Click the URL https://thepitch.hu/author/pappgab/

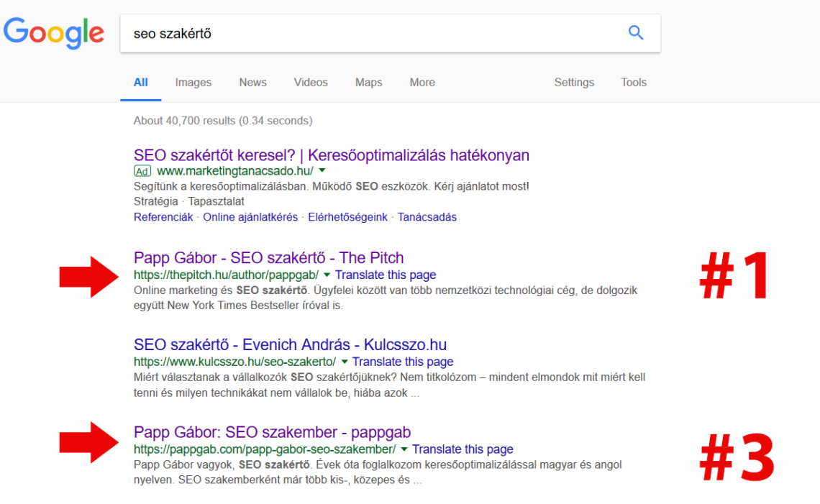(226, 275)
